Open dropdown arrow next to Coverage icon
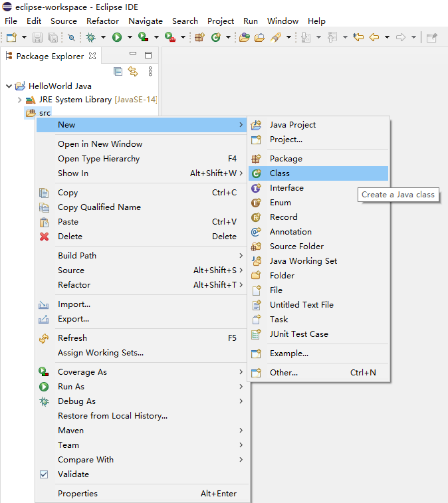Image resolution: width=448 pixels, height=503 pixels. [156, 37]
